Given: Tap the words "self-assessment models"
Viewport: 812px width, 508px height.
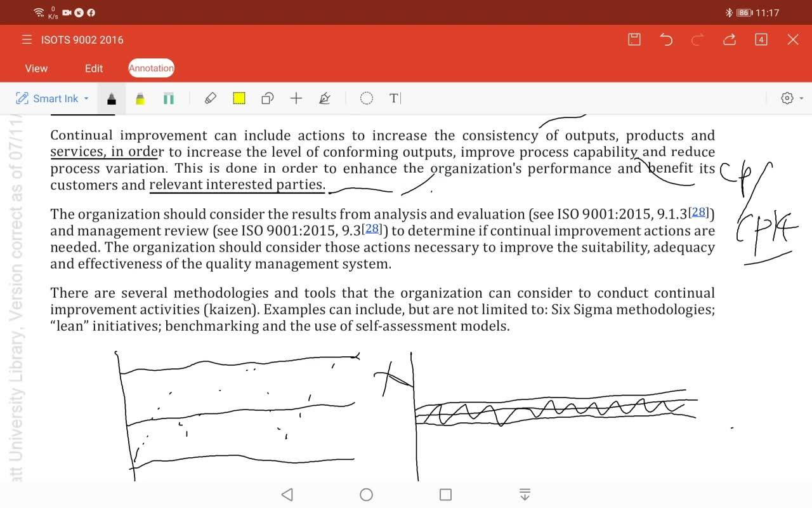Looking at the screenshot, I should pyautogui.click(x=432, y=326).
